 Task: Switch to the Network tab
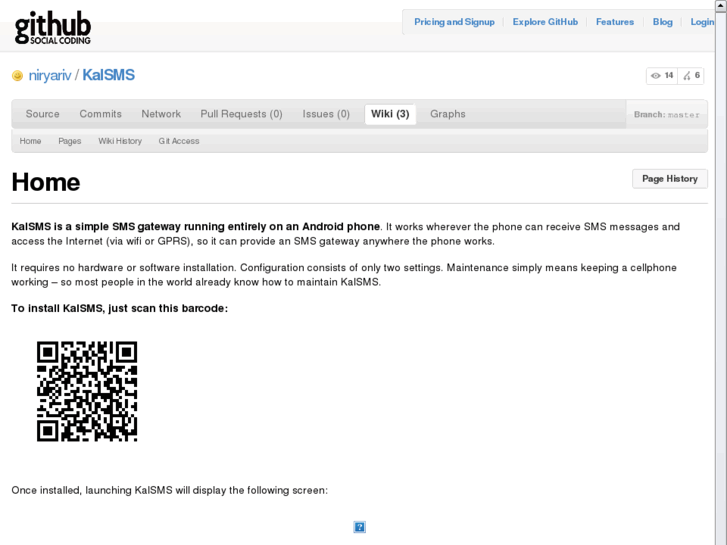(161, 114)
